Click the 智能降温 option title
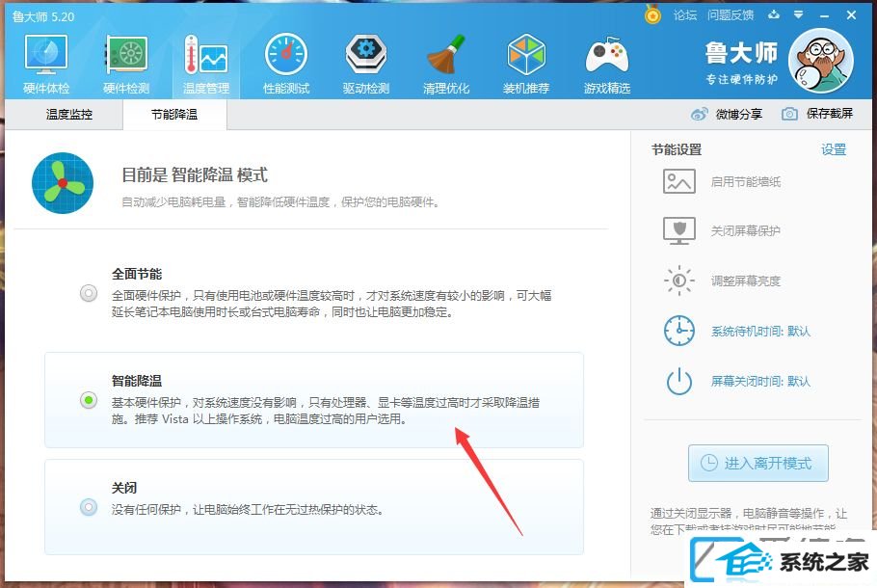Screen dimensions: 877x588 [x=137, y=381]
